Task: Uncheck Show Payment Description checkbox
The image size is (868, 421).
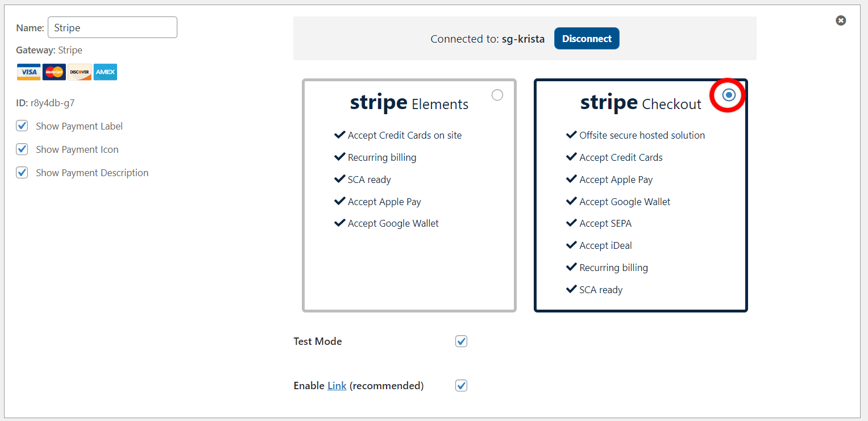Action: [22, 173]
